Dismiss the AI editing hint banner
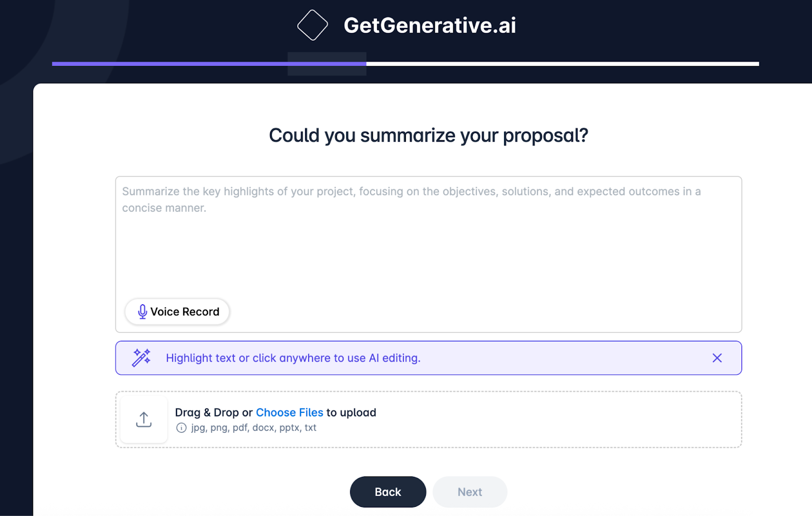 [717, 358]
